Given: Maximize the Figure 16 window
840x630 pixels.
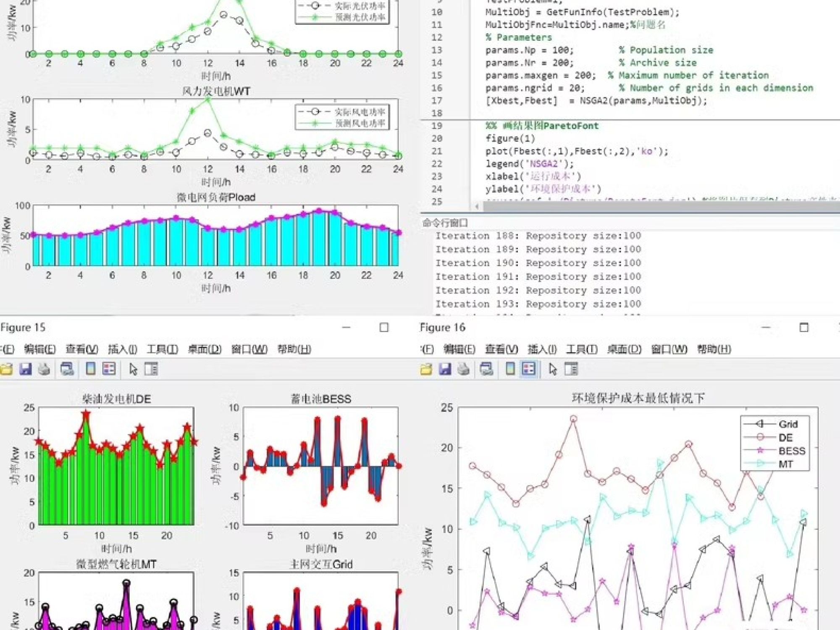Looking at the screenshot, I should (x=804, y=327).
